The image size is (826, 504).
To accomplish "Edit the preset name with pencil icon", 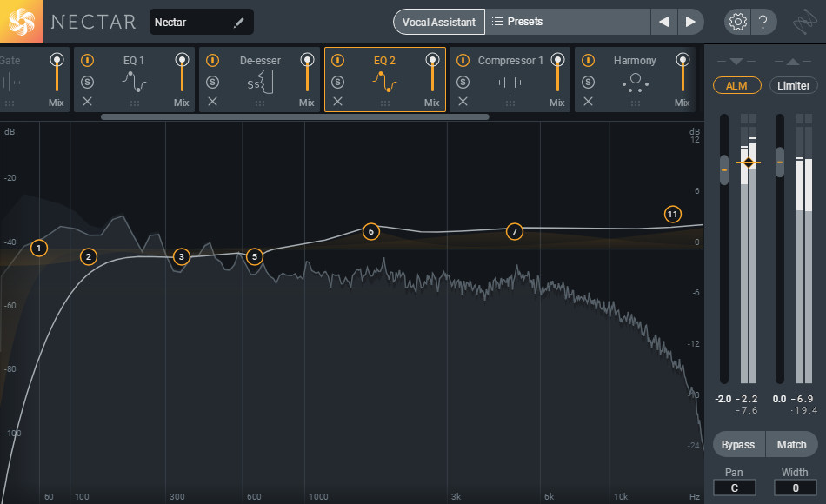I will 238,22.
